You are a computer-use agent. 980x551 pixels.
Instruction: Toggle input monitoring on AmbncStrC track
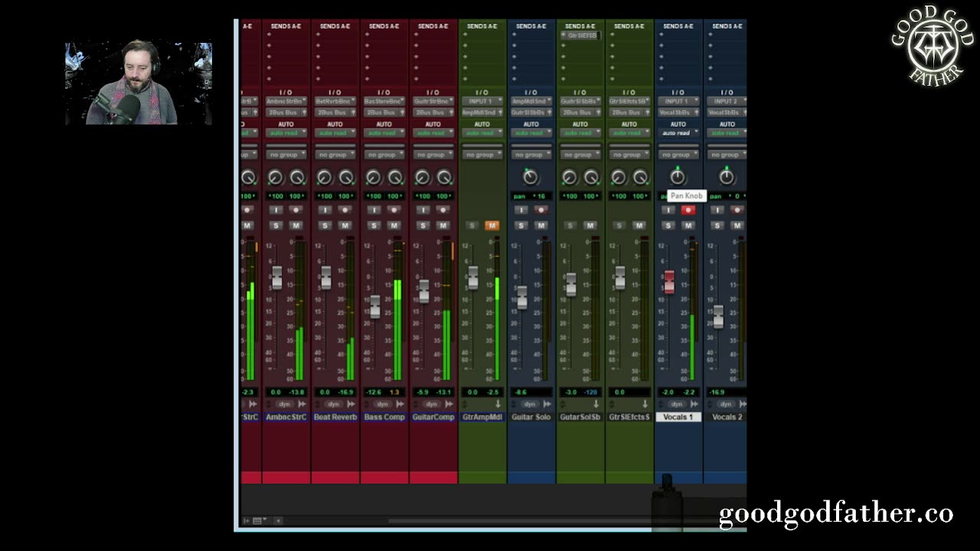click(x=276, y=210)
